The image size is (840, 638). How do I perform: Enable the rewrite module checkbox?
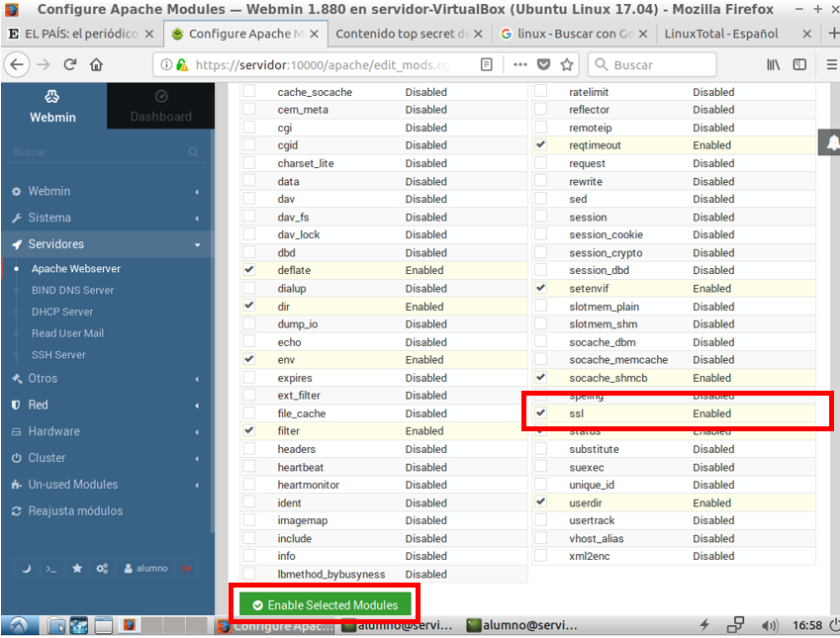[x=540, y=181]
